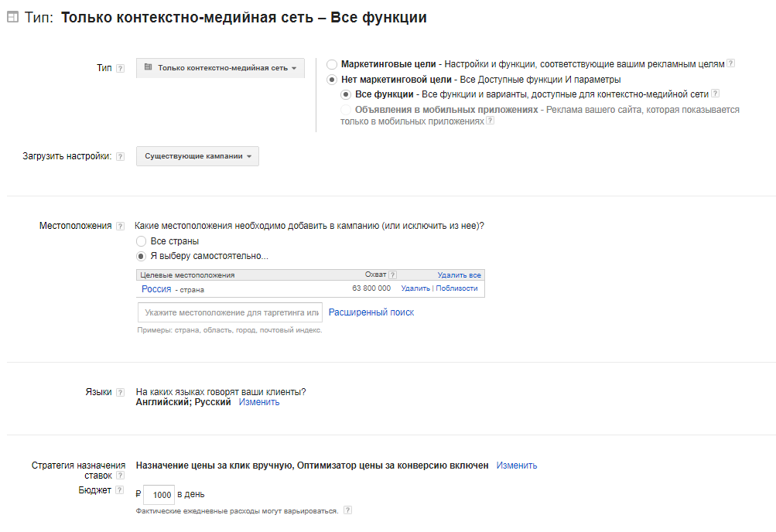The height and width of the screenshot is (532, 776).
Task: Click Изменить next to the languages list
Action: [x=257, y=403]
